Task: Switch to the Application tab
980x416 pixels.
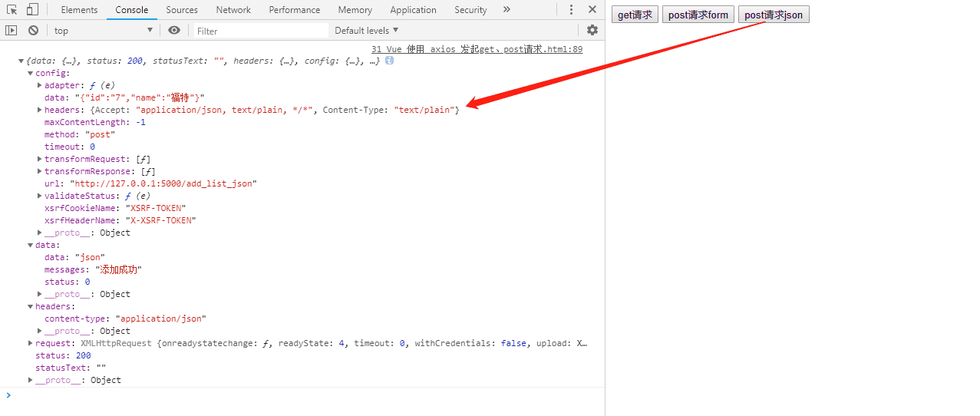Action: (x=413, y=10)
